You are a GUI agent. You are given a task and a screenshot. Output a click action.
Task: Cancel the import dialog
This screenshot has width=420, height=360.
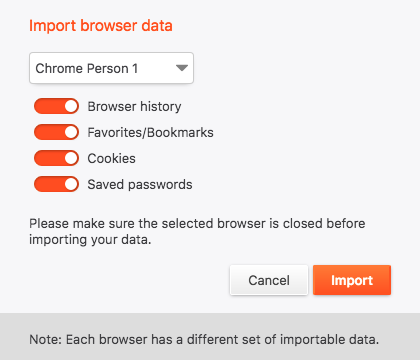(269, 280)
